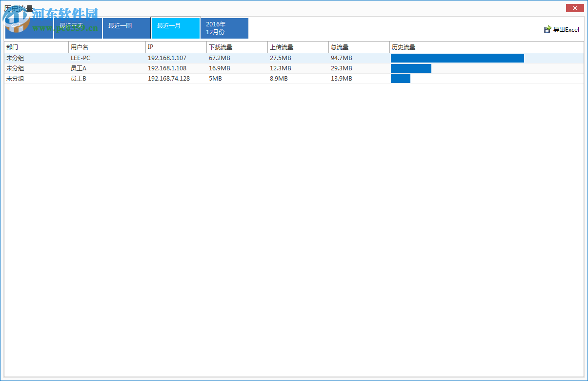The width and height of the screenshot is (588, 381).
Task: Sort by the 部门 column header
Action: tap(36, 47)
